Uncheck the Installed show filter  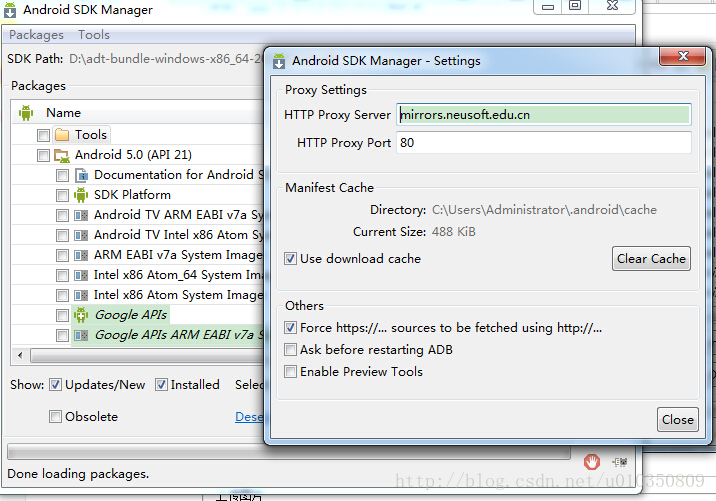[x=161, y=385]
